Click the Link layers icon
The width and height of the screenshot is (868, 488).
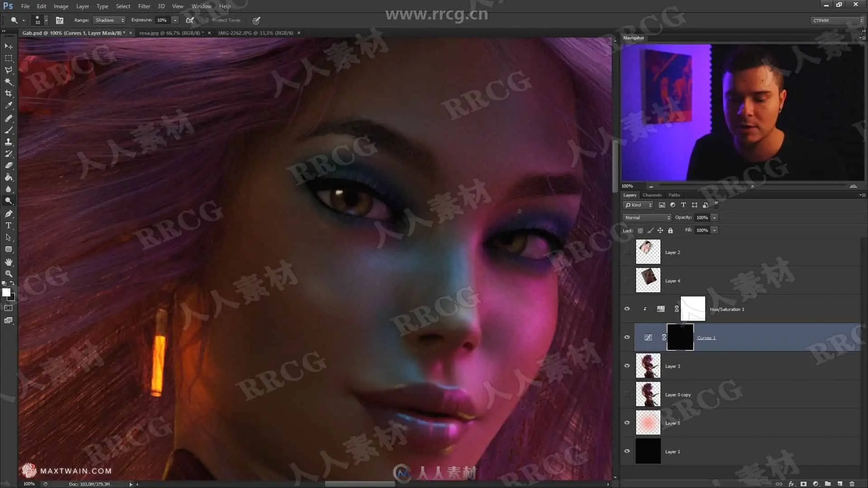pyautogui.click(x=779, y=483)
